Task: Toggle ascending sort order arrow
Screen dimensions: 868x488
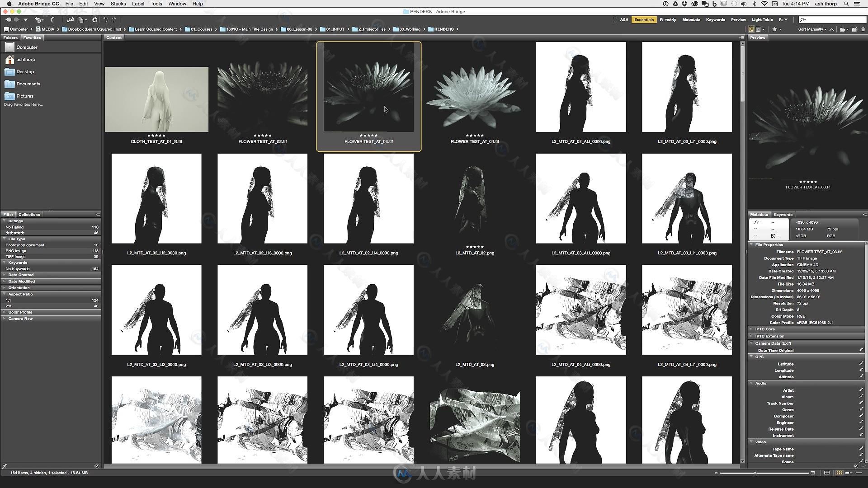Action: tap(831, 29)
